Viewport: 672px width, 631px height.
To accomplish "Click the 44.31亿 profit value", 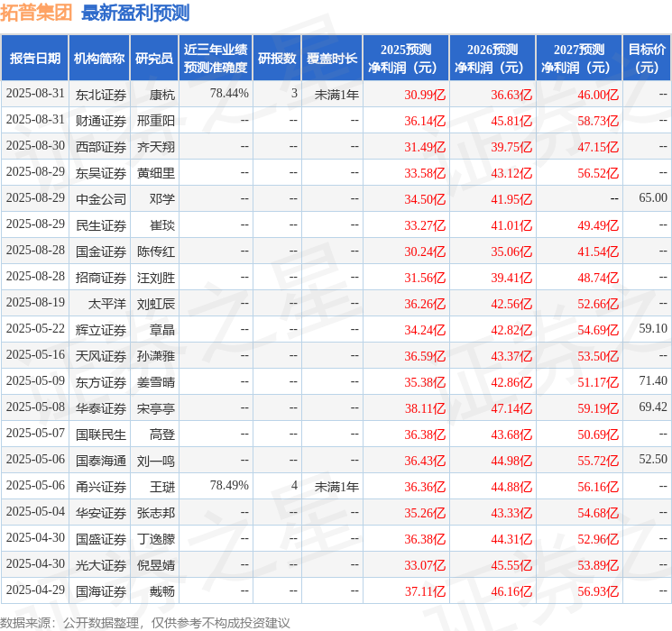I will (x=511, y=539).
